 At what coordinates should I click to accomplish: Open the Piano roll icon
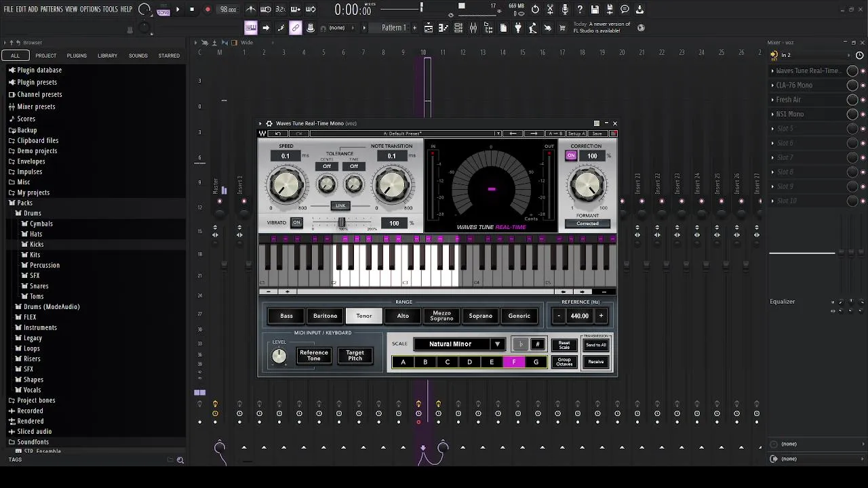(443, 28)
